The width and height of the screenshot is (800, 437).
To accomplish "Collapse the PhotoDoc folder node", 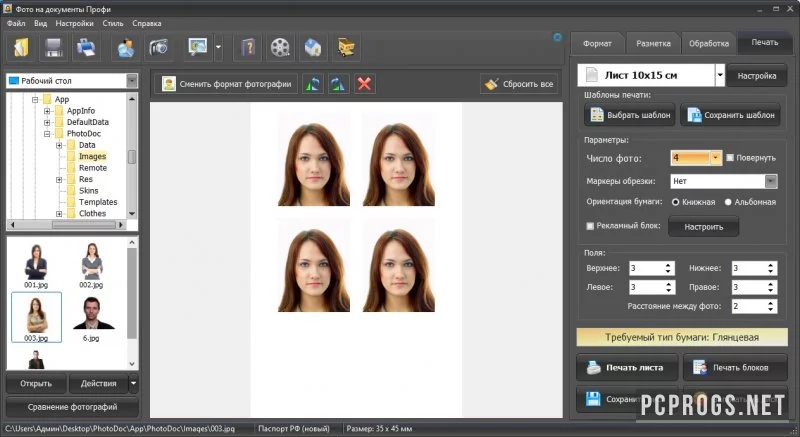I will 47,134.
